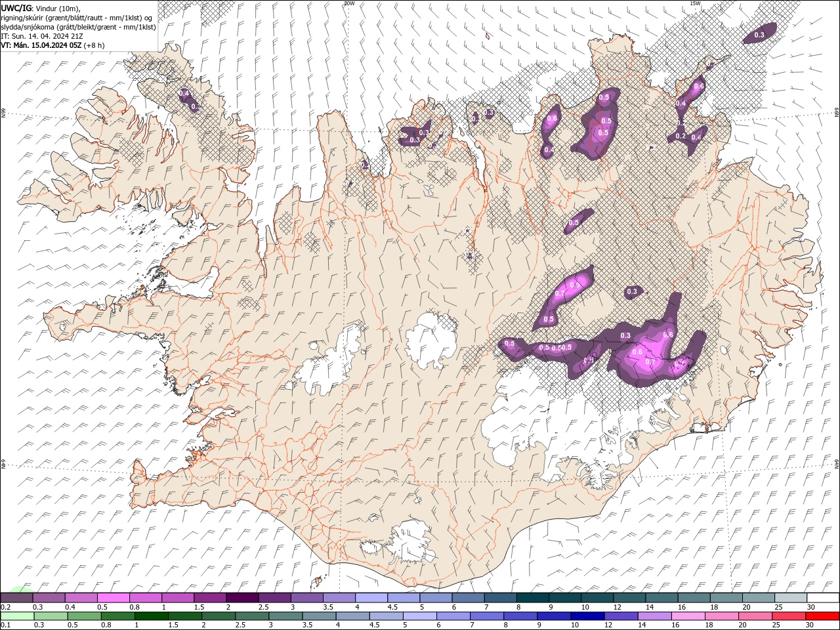Screen dimensions: 840x630
Task: Click the rain legend swatch labelled 7
Action: click(x=486, y=616)
